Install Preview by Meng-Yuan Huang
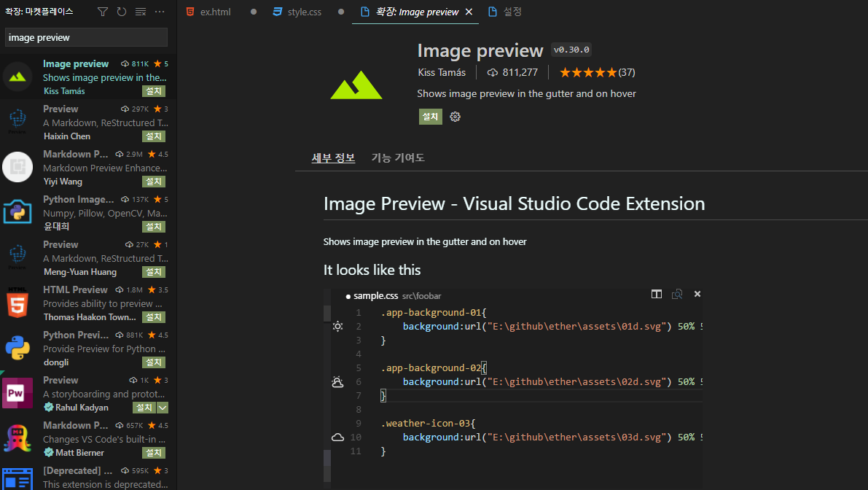The image size is (868, 490). pyautogui.click(x=154, y=272)
